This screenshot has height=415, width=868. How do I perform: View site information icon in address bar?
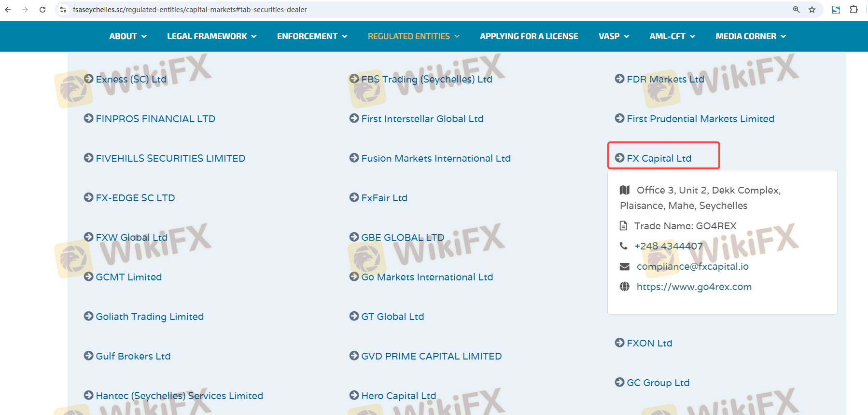click(63, 10)
